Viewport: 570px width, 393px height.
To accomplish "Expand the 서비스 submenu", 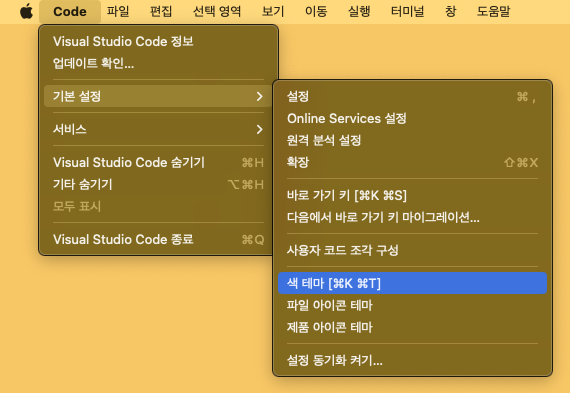I will [158, 129].
